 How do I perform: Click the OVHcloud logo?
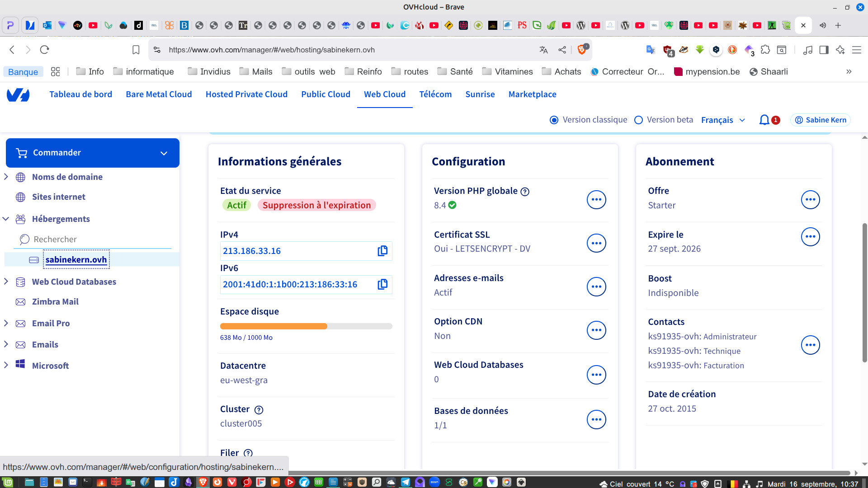click(x=18, y=94)
